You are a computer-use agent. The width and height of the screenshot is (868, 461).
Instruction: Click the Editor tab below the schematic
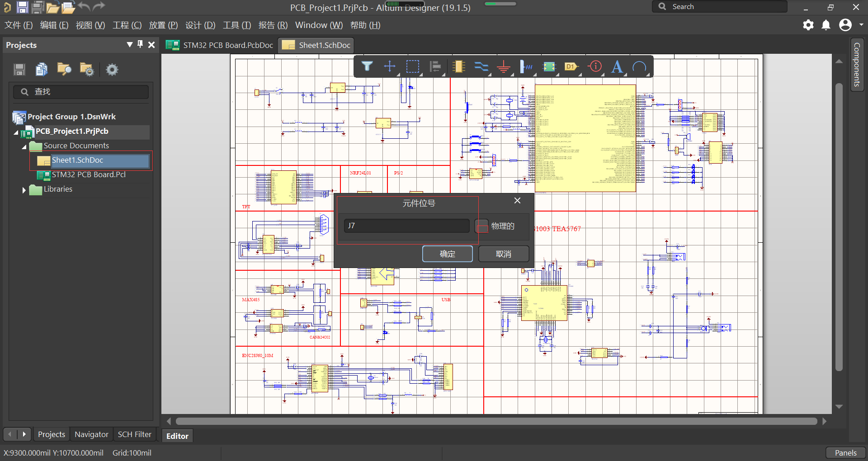click(177, 436)
